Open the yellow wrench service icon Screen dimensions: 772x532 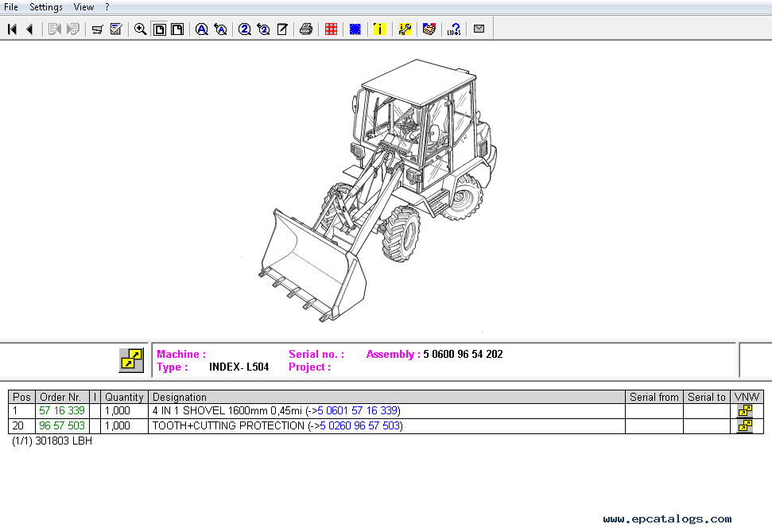405,29
